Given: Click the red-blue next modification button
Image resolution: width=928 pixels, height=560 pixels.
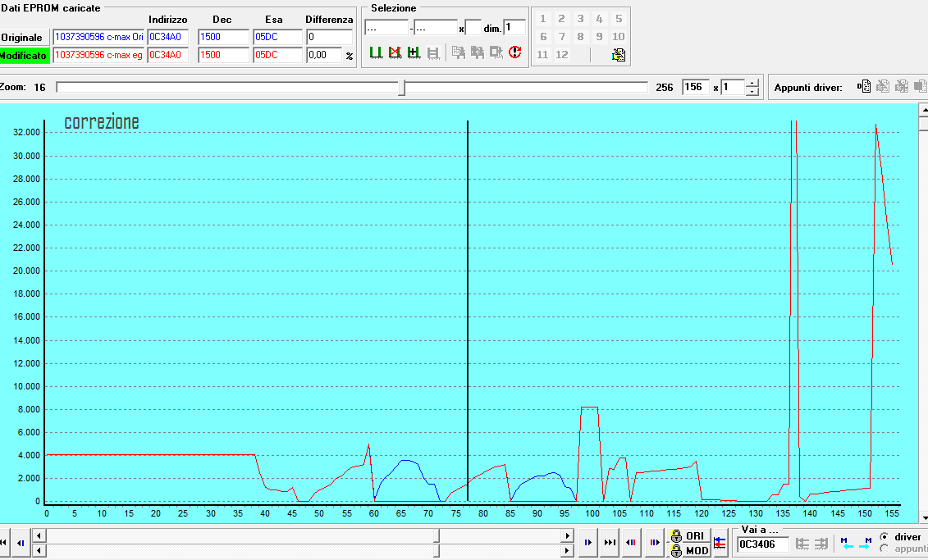Looking at the screenshot, I should click(654, 542).
